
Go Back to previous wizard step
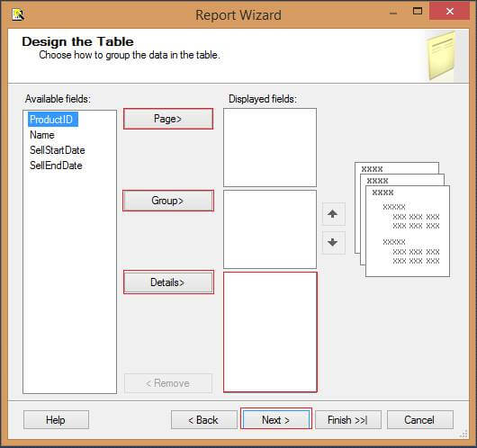click(203, 420)
